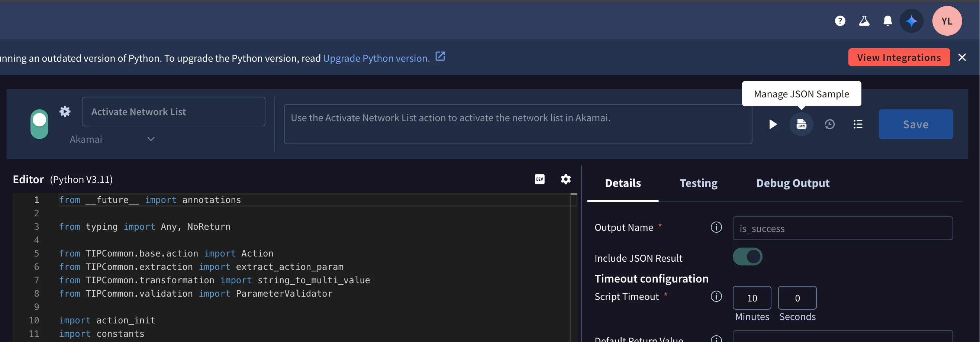The image size is (980, 342).
Task: Click the gear icon beside action name
Action: (x=65, y=112)
